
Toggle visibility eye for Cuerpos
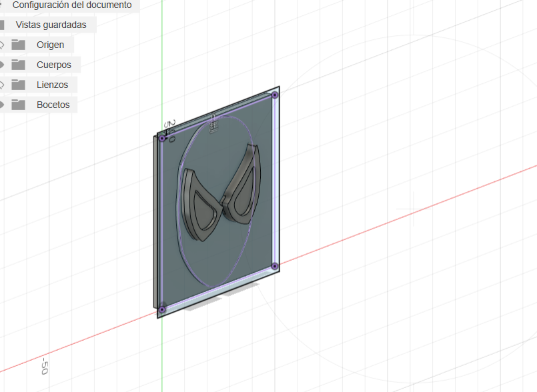pos(2,65)
